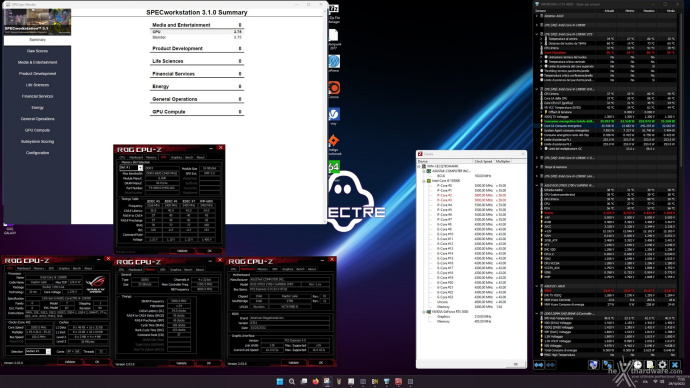Click Validate in CPU-Z CPU window
The height and width of the screenshot is (388, 690).
(x=70, y=362)
